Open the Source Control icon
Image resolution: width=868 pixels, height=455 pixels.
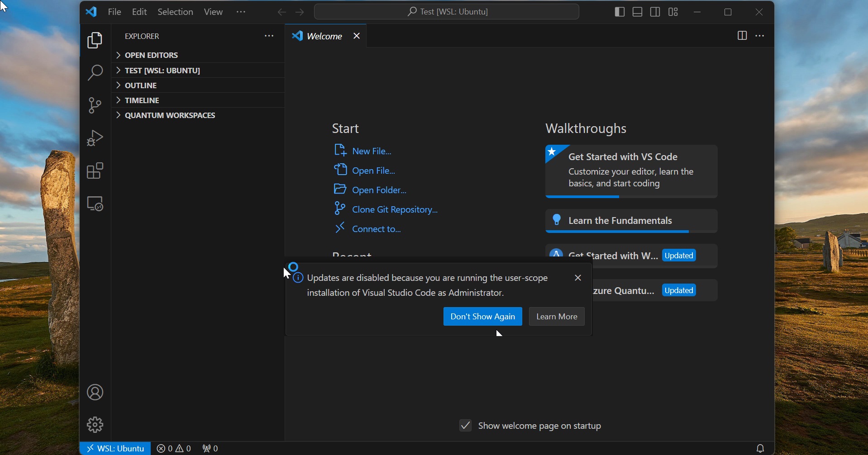pos(95,105)
